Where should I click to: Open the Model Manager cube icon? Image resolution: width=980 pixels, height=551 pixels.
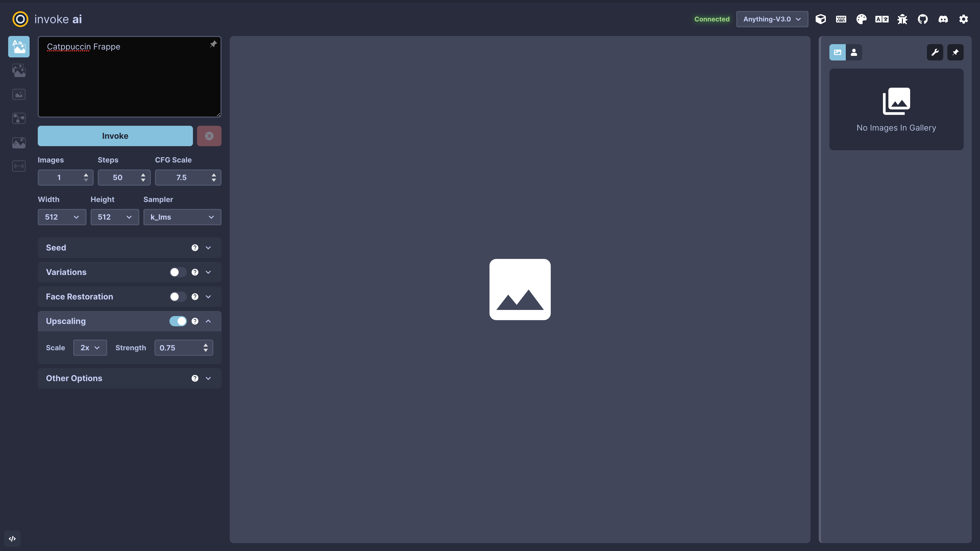pyautogui.click(x=820, y=19)
